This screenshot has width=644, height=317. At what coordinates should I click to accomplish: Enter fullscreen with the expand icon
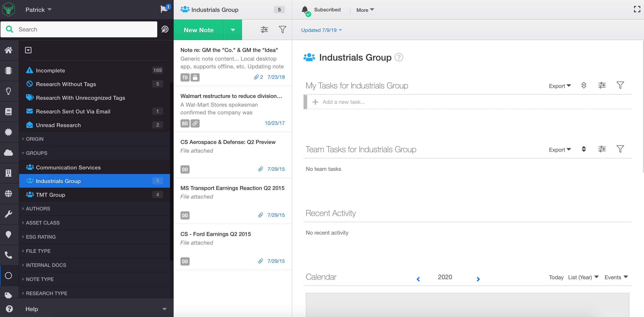pos(637,9)
